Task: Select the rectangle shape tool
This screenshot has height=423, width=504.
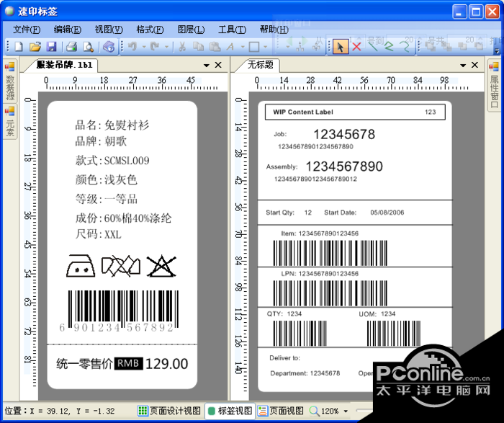Action: tap(254, 47)
